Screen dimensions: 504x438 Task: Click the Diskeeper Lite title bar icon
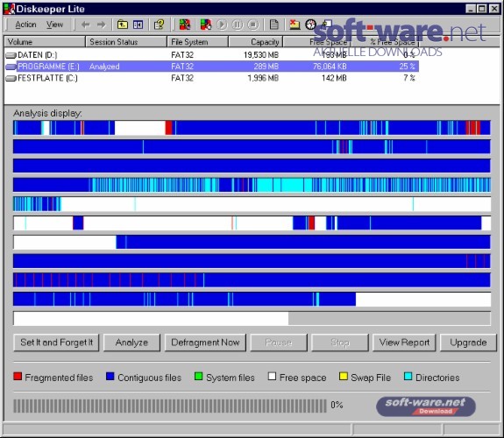click(x=9, y=9)
